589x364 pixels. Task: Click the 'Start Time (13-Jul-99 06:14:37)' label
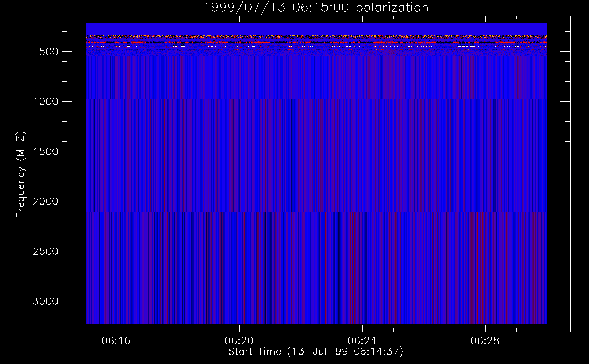pyautogui.click(x=316, y=352)
